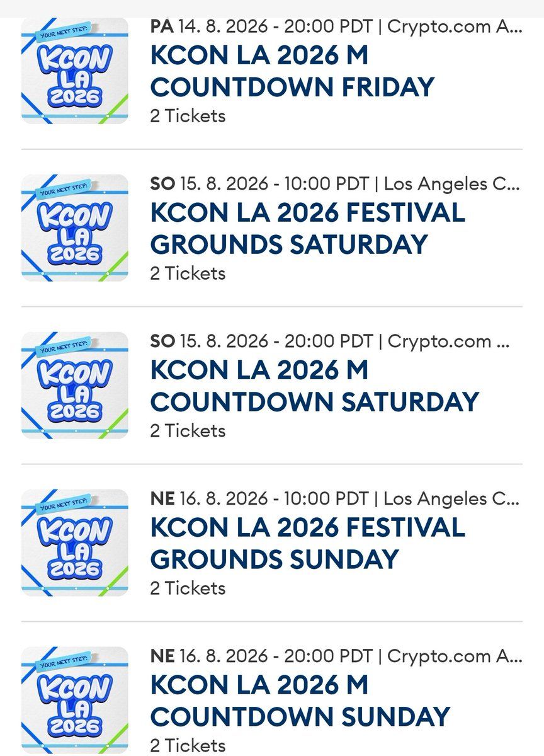Select the M Countdown Saturday event thumbnail

pyautogui.click(x=74, y=385)
